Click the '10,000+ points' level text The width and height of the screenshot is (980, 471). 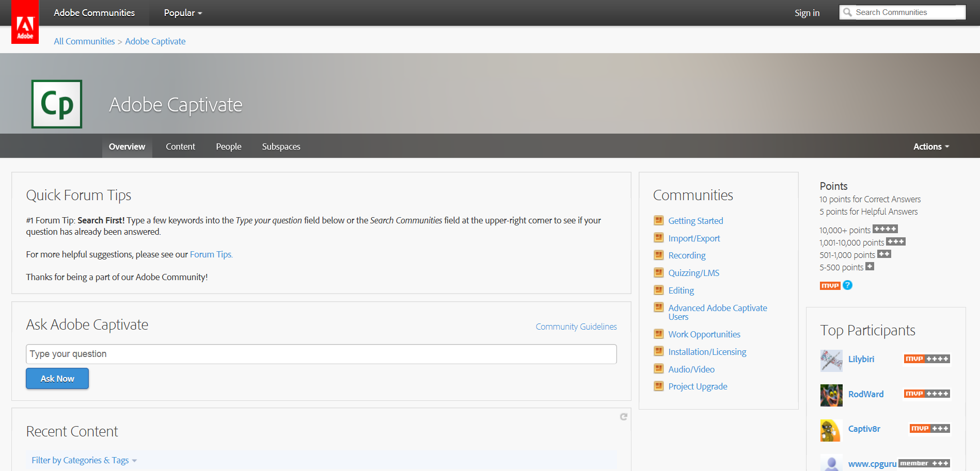845,230
